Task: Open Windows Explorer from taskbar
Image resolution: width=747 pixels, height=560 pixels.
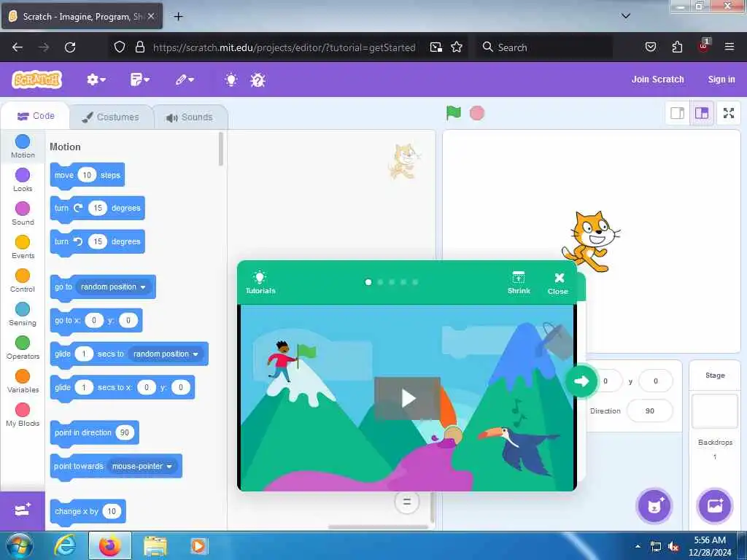Action: (155, 545)
